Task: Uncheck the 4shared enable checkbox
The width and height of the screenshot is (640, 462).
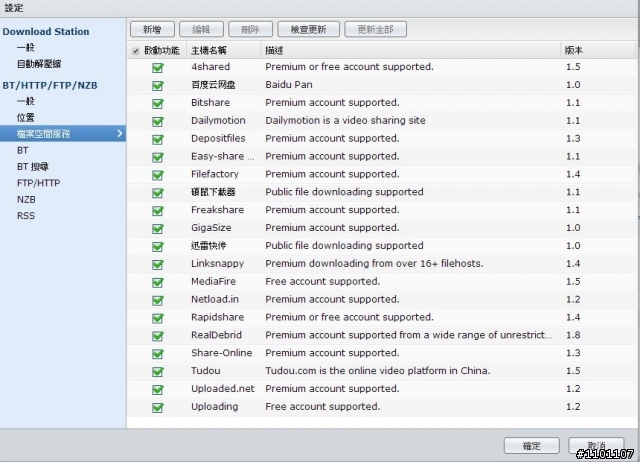Action: click(158, 67)
